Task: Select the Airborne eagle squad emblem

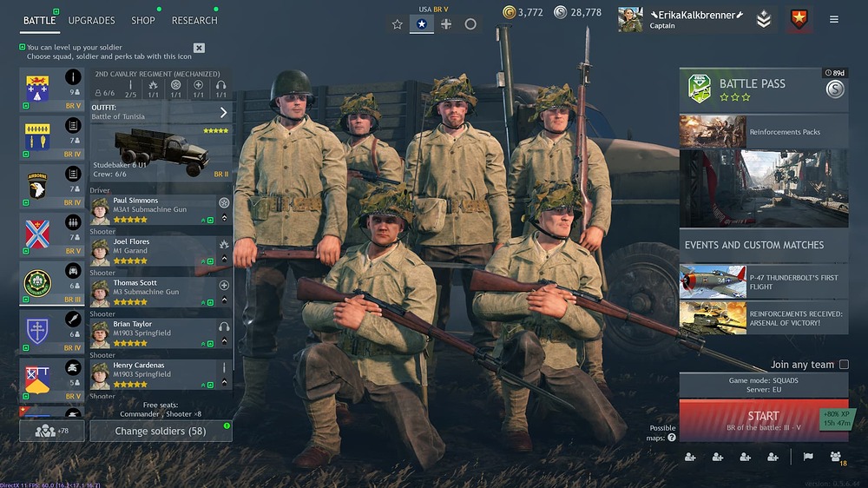Action: click(x=37, y=185)
